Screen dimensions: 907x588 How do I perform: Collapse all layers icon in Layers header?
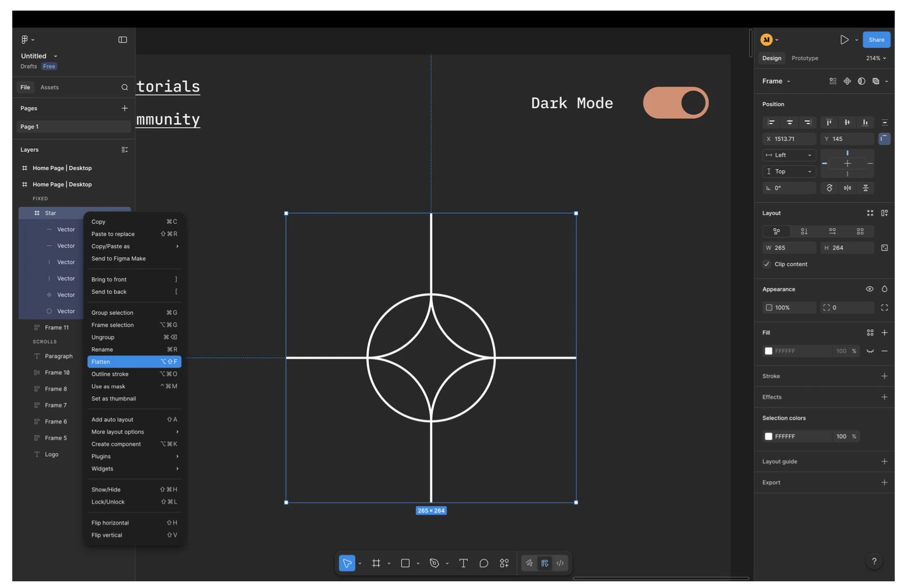coord(124,150)
